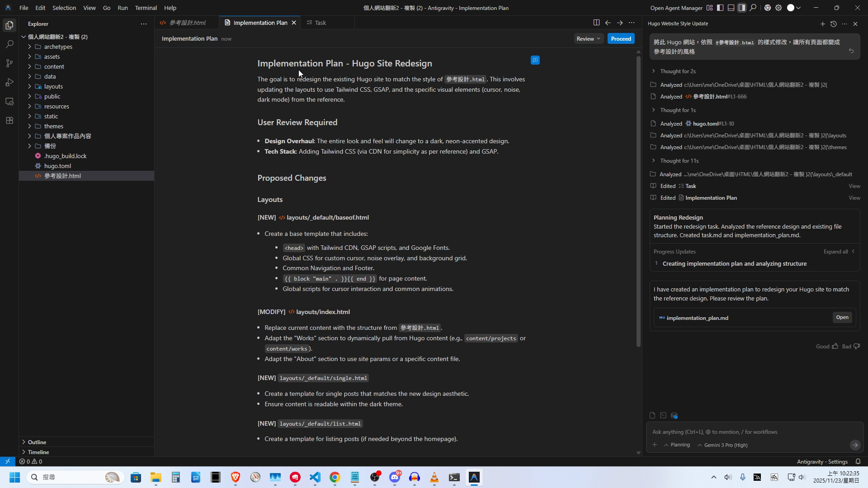Toggle bottom panel visibility
Screen dimensions: 868x488
(x=731, y=8)
